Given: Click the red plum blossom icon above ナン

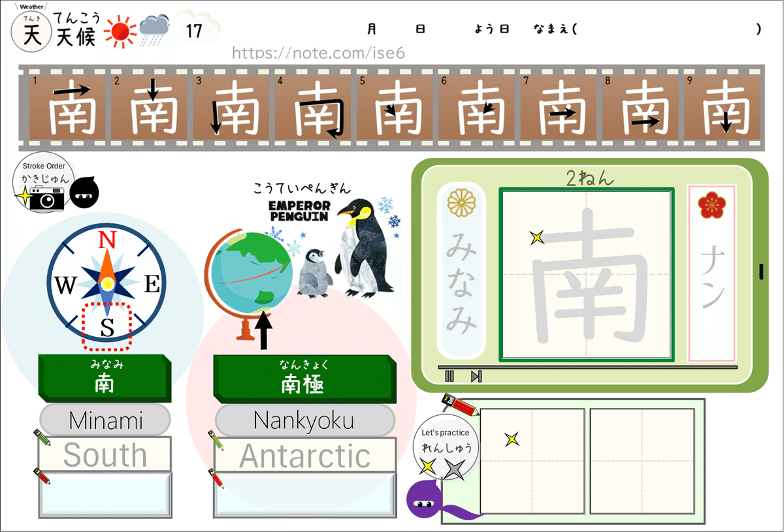Looking at the screenshot, I should coord(711,206).
